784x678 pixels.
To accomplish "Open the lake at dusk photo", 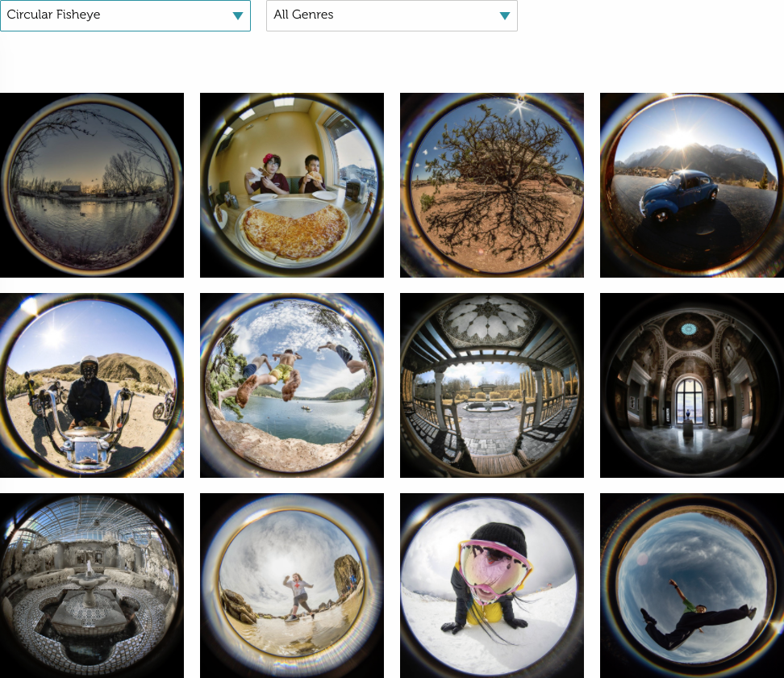I will pyautogui.click(x=92, y=185).
